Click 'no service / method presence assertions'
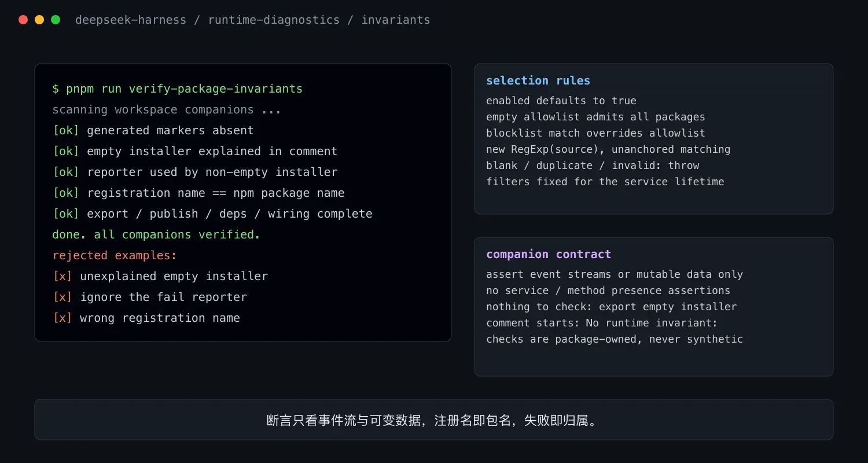Viewport: 868px width, 463px height. coord(608,291)
